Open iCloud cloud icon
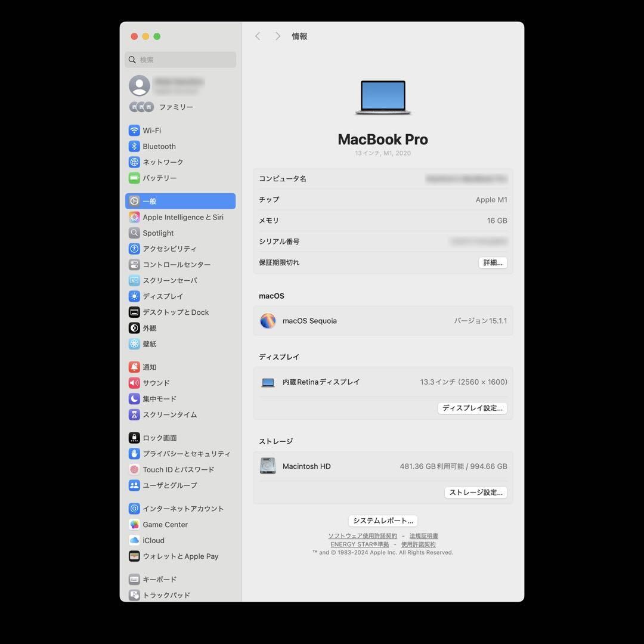The image size is (644, 644). [x=134, y=540]
